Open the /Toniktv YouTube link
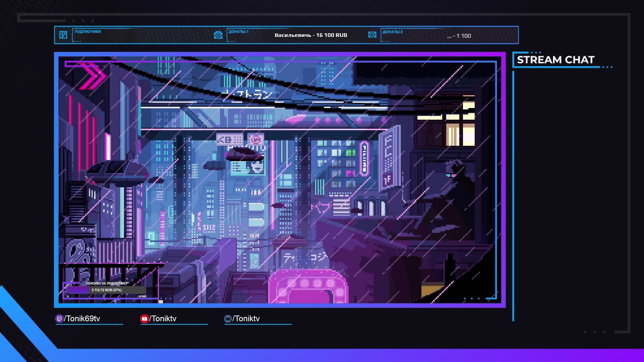This screenshot has width=644, height=362. pyautogui.click(x=163, y=319)
